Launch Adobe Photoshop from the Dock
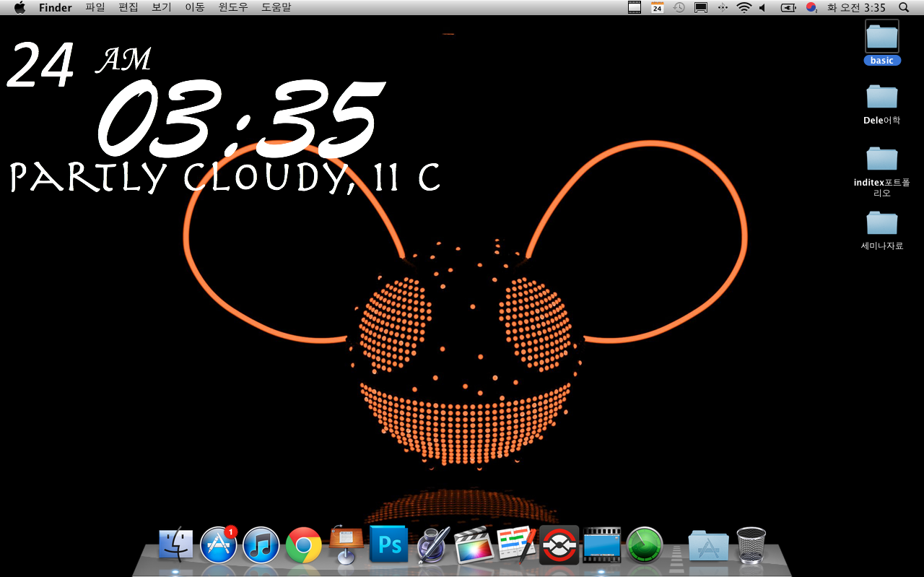924x577 pixels. [x=389, y=544]
